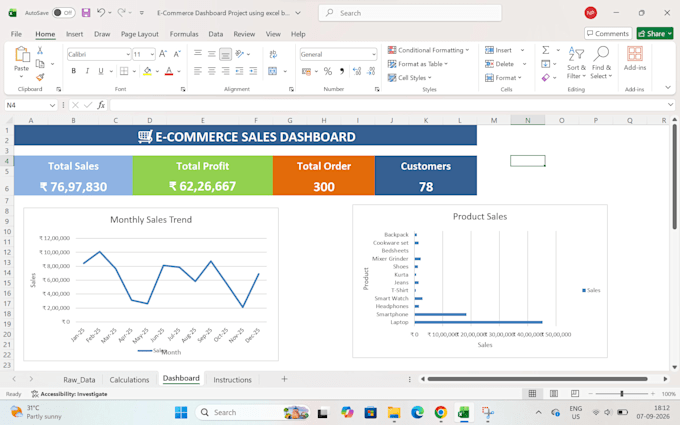The height and width of the screenshot is (425, 680).
Task: Open the Add-ins button
Action: tap(635, 59)
